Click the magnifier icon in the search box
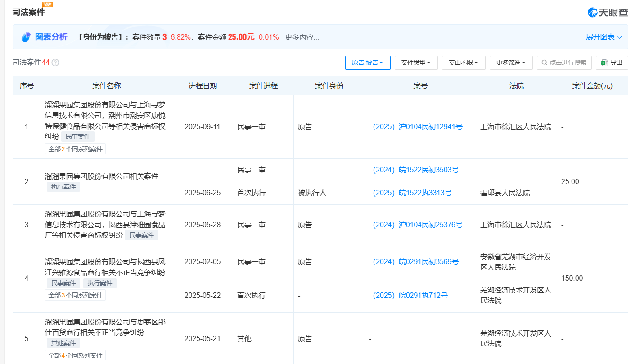This screenshot has width=631, height=364. (545, 63)
